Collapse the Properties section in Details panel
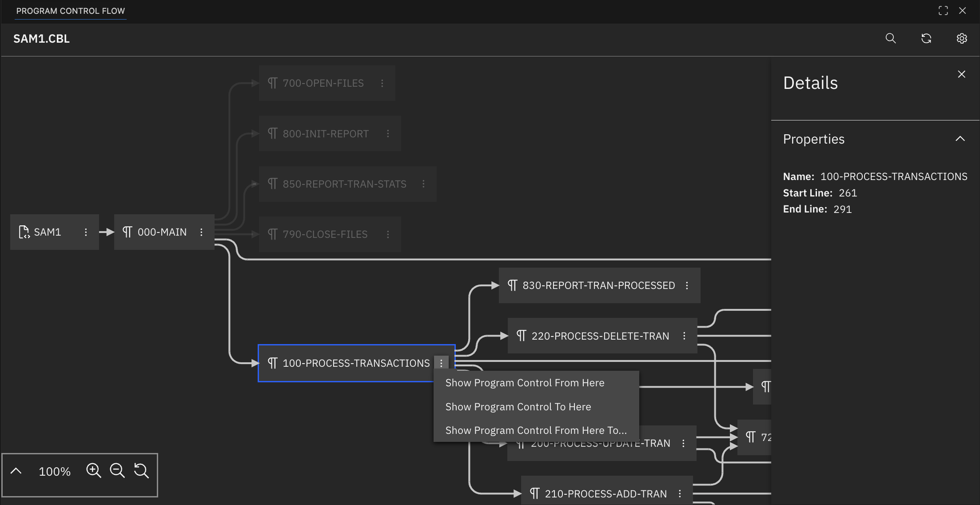 (x=961, y=139)
